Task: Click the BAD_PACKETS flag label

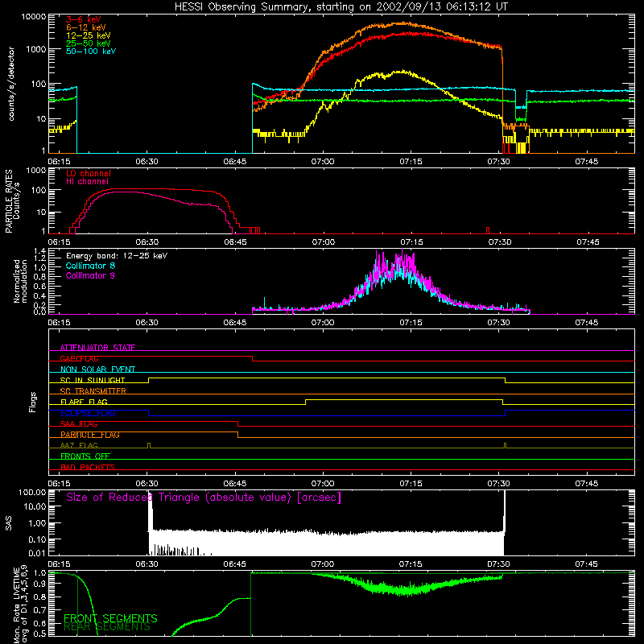Action: click(x=88, y=467)
